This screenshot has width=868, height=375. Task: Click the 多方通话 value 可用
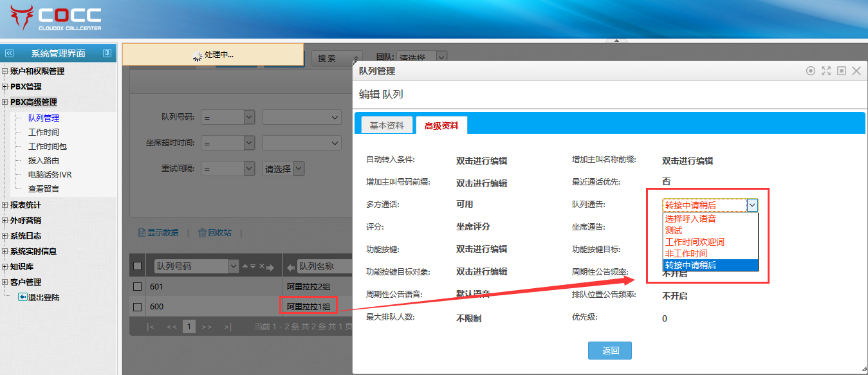(x=464, y=204)
